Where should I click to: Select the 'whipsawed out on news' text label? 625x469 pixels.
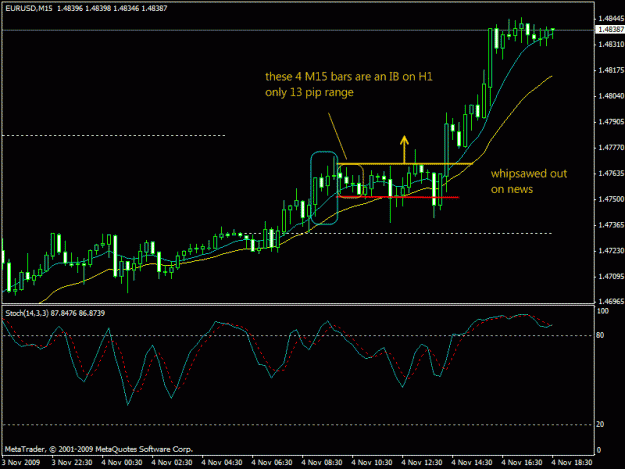(x=529, y=181)
